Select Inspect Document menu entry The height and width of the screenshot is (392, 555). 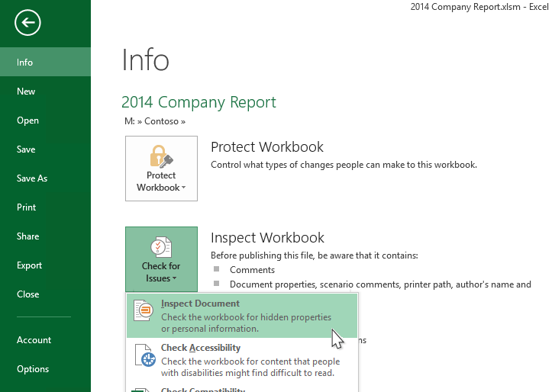(x=242, y=316)
